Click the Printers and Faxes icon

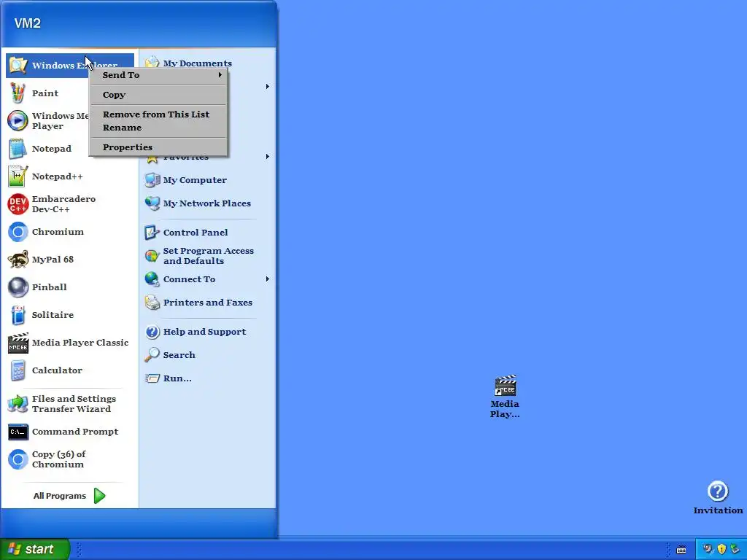click(x=152, y=303)
